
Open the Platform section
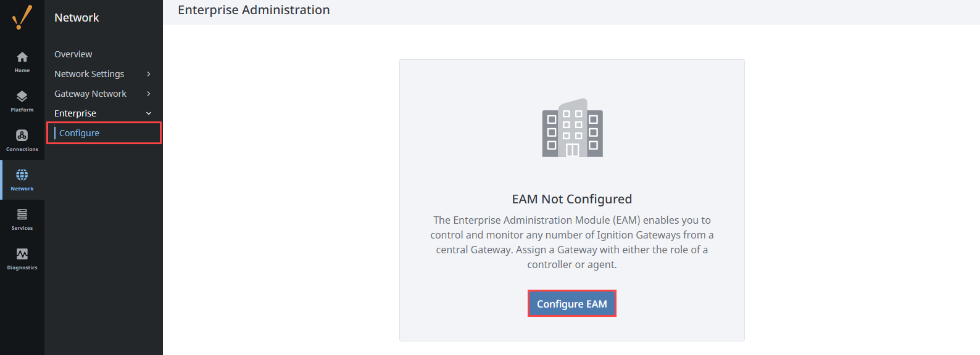22,101
